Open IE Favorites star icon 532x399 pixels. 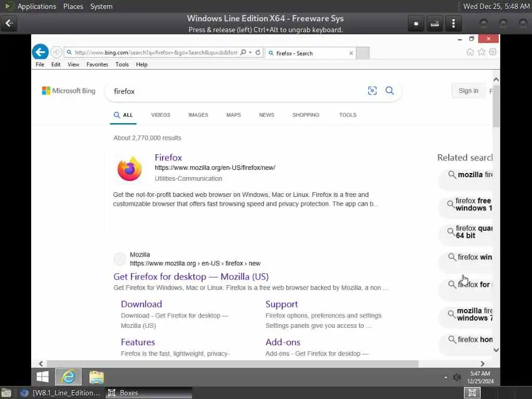point(482,52)
